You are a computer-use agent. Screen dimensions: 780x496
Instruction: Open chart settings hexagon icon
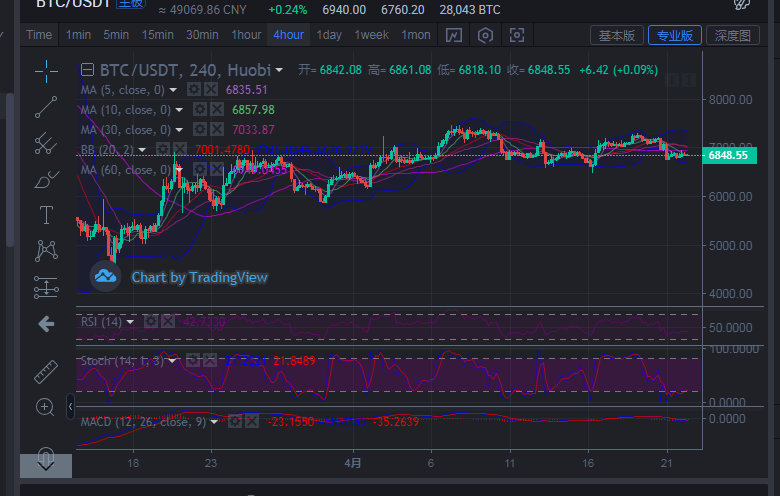[486, 35]
